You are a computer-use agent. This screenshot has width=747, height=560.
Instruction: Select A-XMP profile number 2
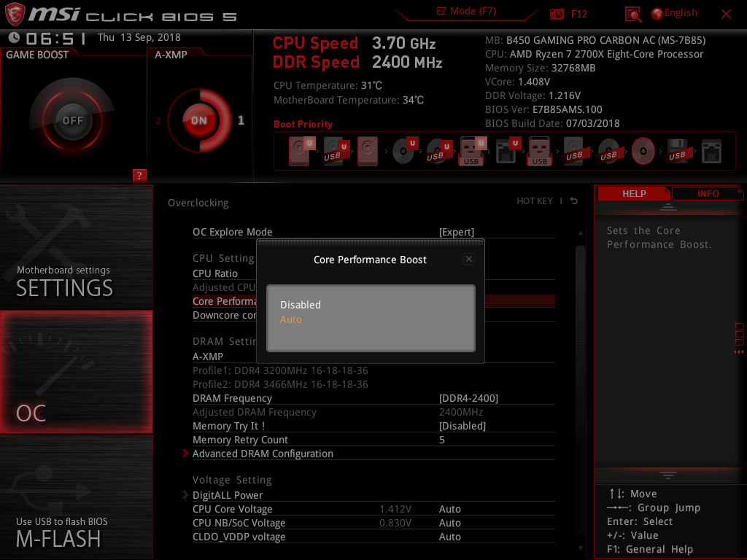coord(158,120)
